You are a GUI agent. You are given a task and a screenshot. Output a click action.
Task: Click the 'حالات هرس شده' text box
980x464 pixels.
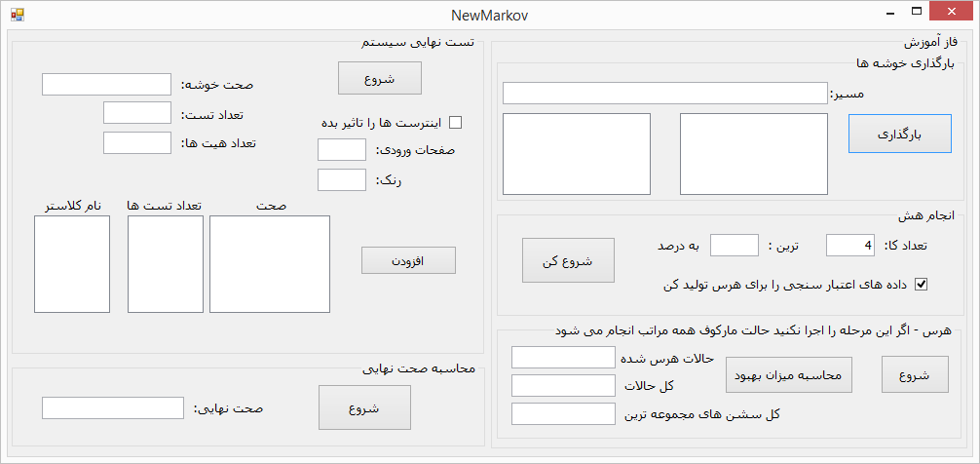[563, 358]
